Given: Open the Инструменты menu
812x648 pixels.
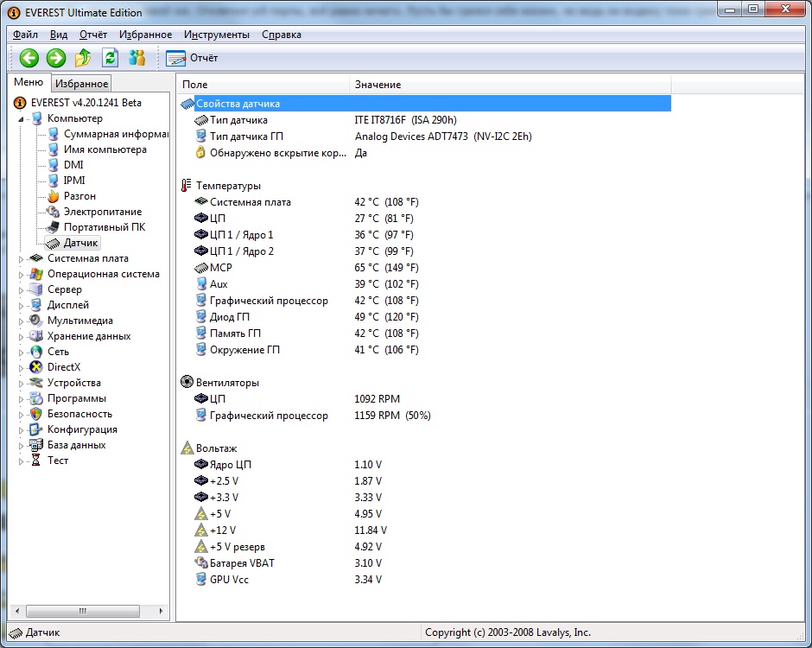Looking at the screenshot, I should click(217, 35).
